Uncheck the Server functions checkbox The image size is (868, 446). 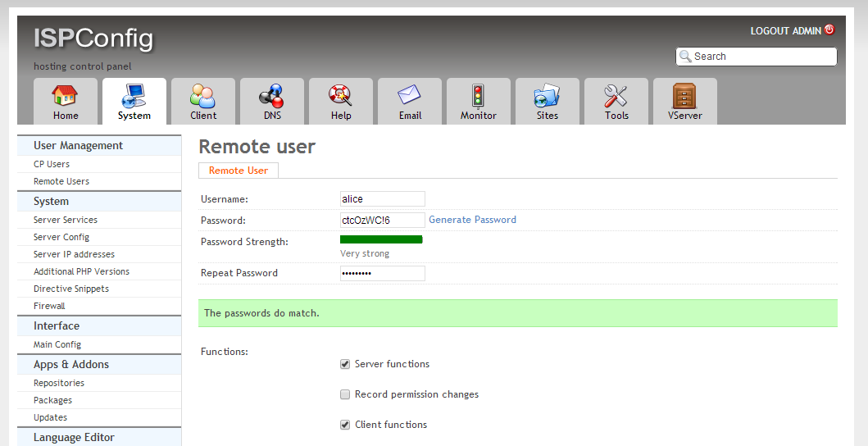pos(345,364)
